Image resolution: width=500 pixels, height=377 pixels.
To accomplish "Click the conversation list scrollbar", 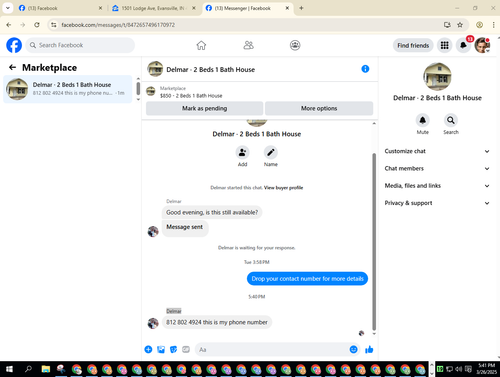I will pyautogui.click(x=138, y=89).
